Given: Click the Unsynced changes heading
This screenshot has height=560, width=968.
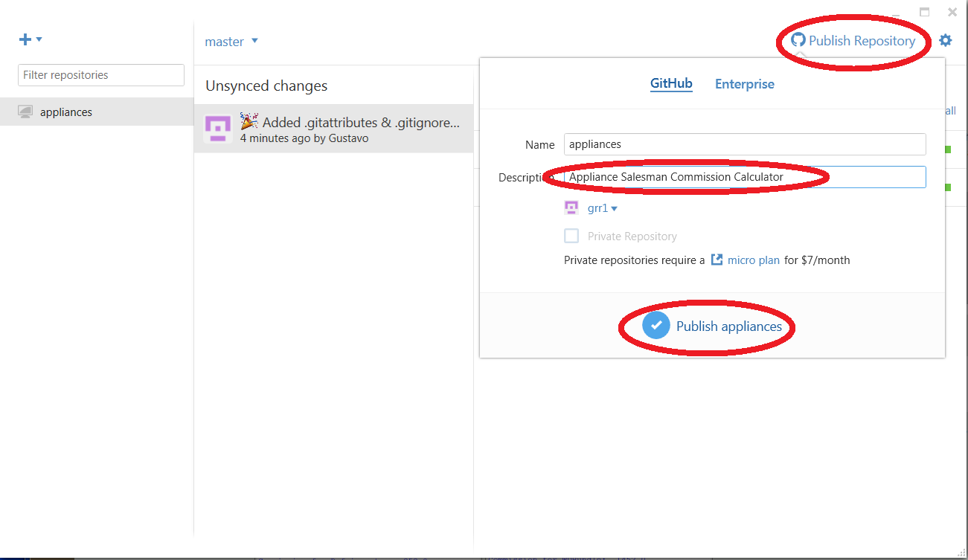Looking at the screenshot, I should [266, 86].
